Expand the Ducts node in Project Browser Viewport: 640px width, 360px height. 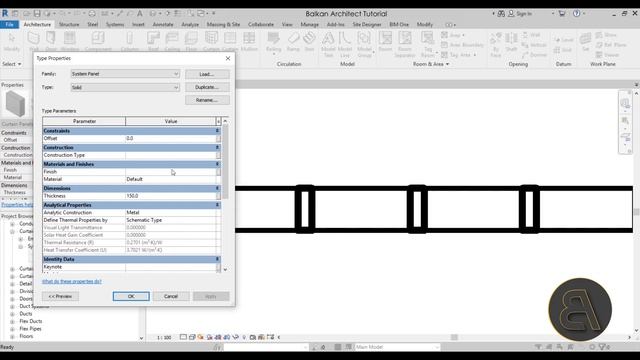(12, 314)
